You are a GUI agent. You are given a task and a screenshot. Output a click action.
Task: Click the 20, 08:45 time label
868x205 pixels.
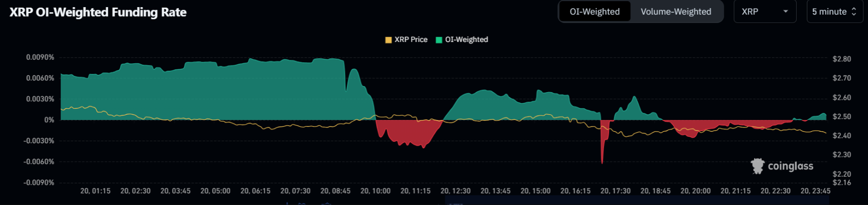(335, 191)
